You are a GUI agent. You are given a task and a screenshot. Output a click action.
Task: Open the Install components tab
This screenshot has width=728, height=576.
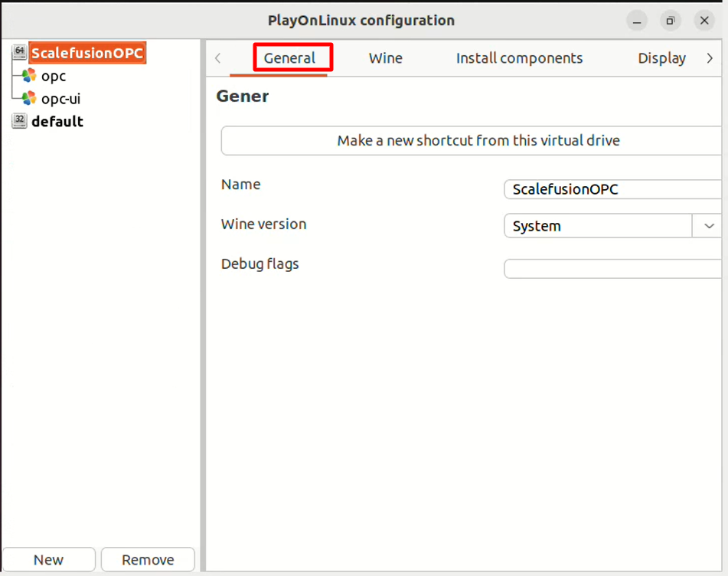(519, 58)
